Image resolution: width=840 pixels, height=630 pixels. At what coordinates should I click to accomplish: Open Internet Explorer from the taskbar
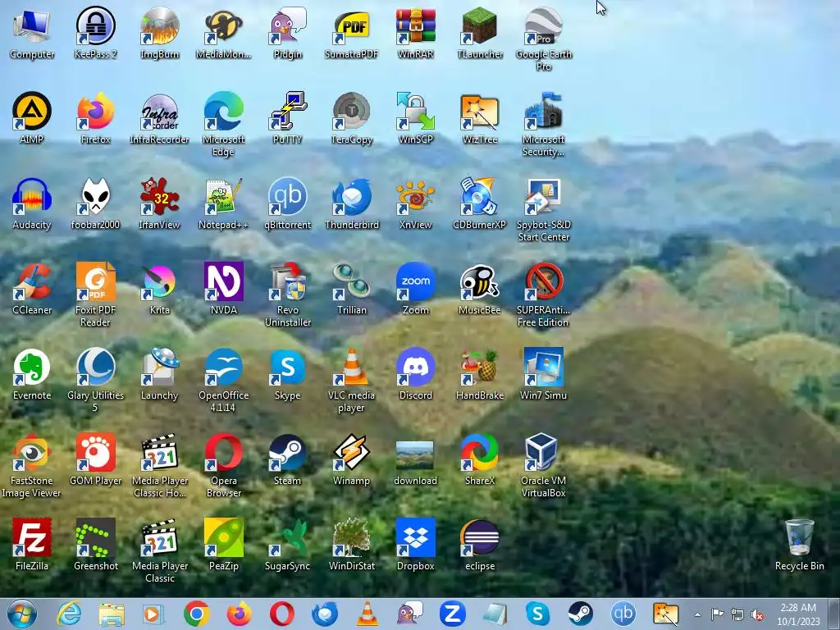69,614
